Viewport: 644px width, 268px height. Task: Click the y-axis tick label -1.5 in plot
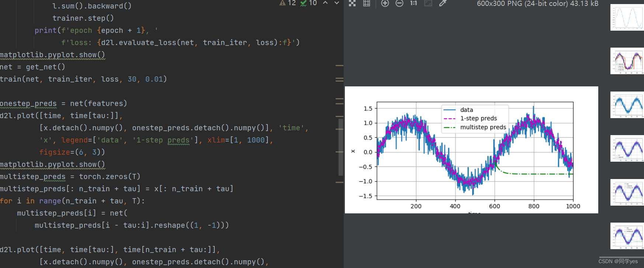click(366, 196)
